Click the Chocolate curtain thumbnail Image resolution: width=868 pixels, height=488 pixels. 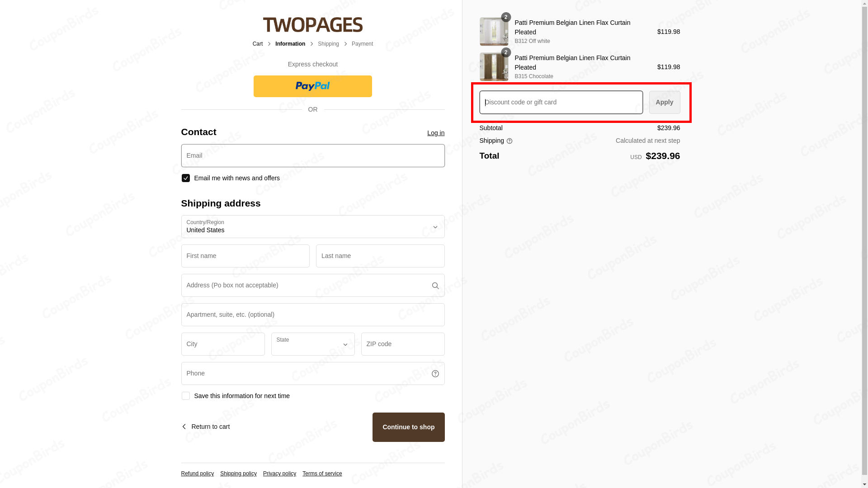point(494,67)
